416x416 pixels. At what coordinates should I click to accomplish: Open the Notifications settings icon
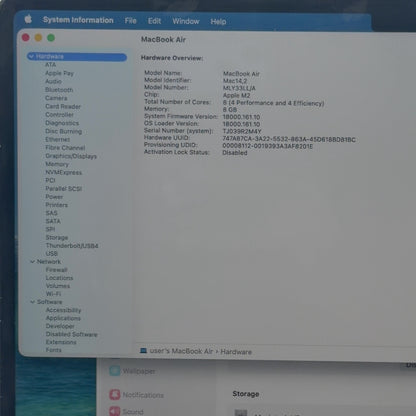click(x=115, y=395)
